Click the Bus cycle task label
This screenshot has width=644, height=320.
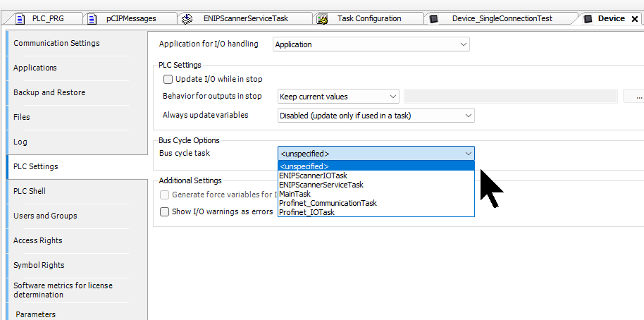(x=185, y=153)
